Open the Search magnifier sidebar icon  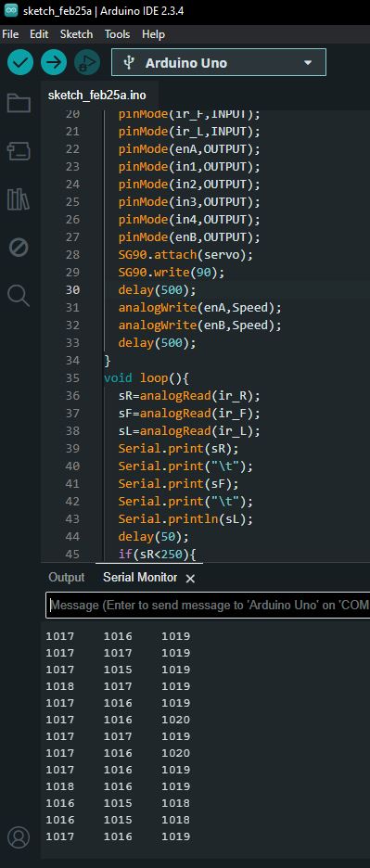tap(19, 296)
